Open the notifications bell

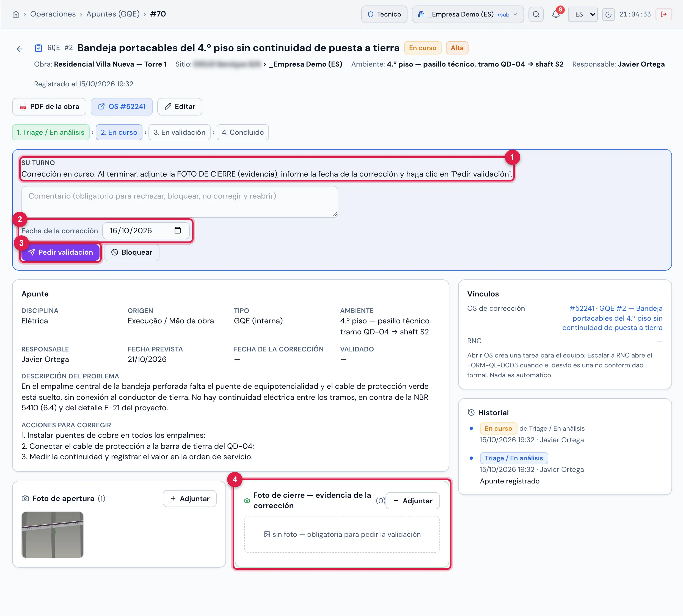click(556, 14)
